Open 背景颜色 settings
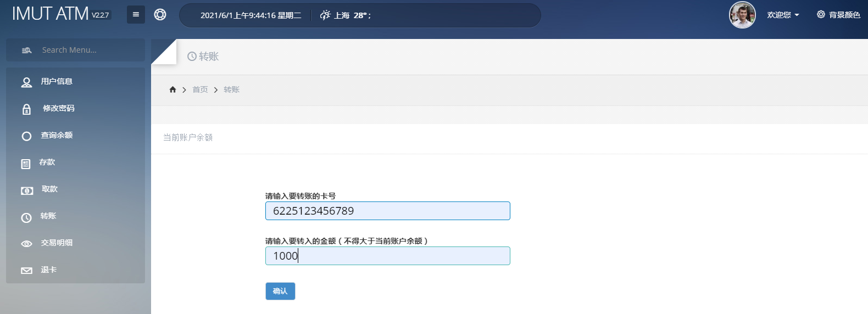This screenshot has width=868, height=314. click(x=838, y=15)
